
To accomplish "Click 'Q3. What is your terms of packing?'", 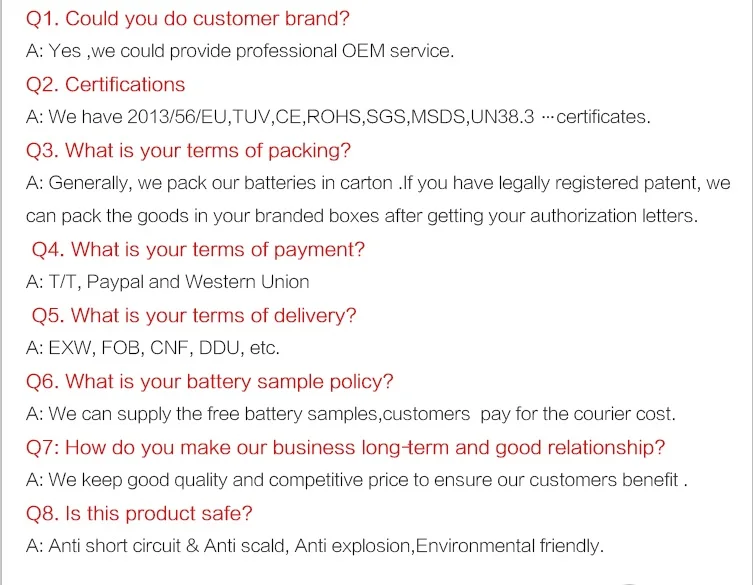I will click(188, 151).
